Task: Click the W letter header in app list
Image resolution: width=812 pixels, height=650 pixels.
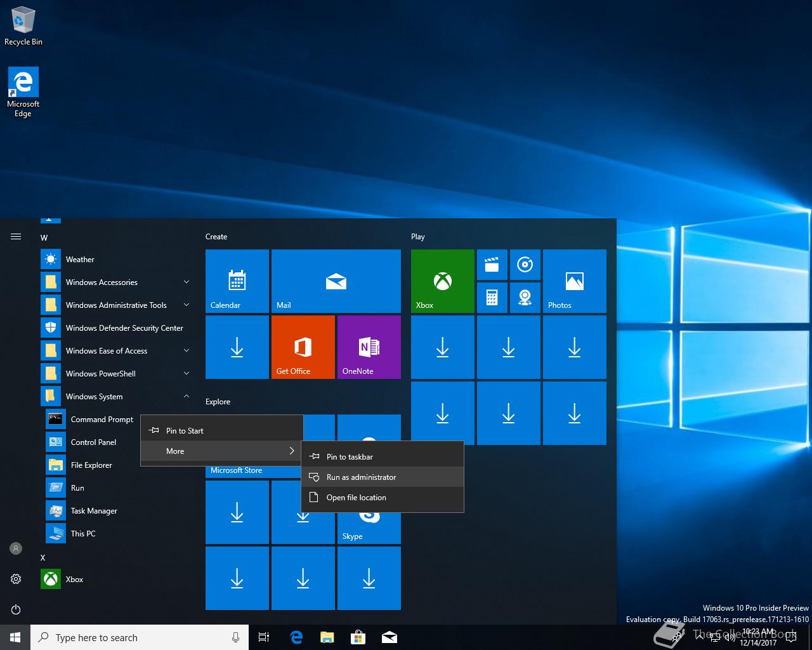Action: point(44,237)
